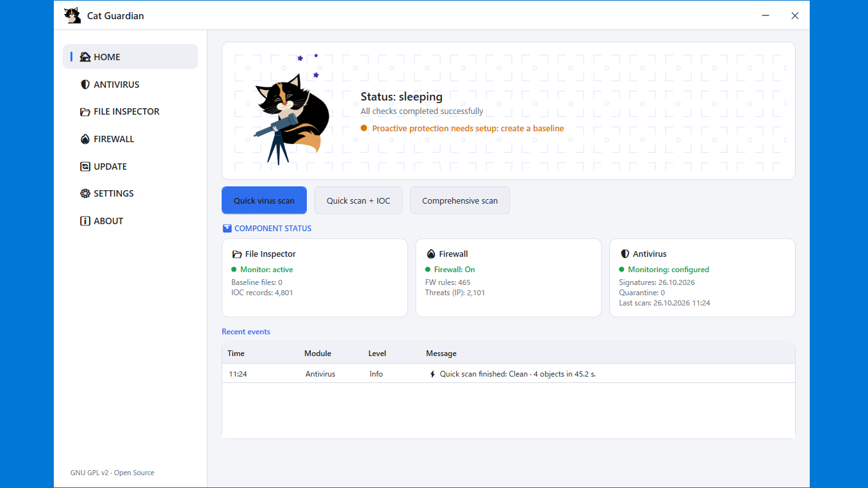Open SETTINGS from the sidebar
Viewport: 868px width, 488px height.
131,193
